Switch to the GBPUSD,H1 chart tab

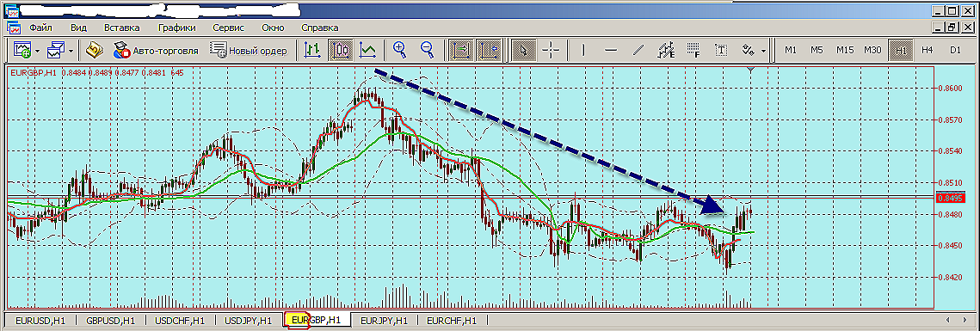point(111,321)
